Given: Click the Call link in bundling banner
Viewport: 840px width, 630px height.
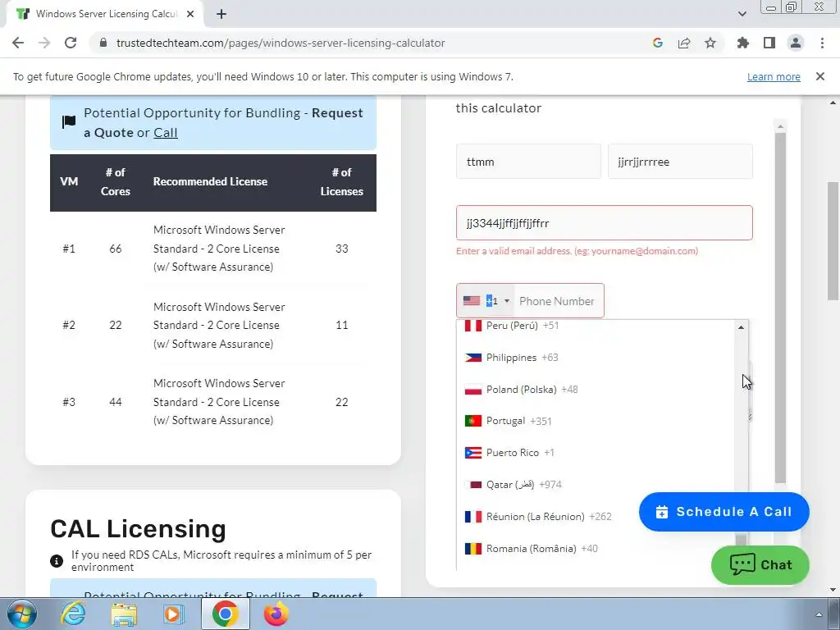Looking at the screenshot, I should 165,132.
